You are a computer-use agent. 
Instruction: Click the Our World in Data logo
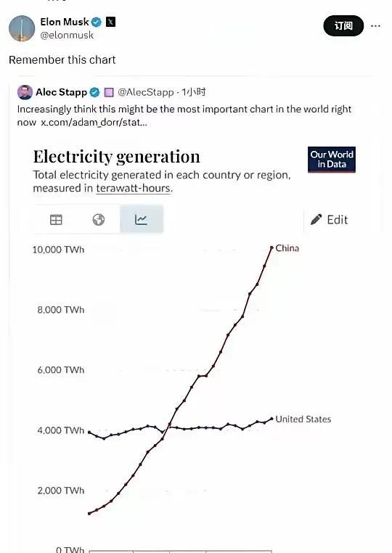tap(332, 160)
